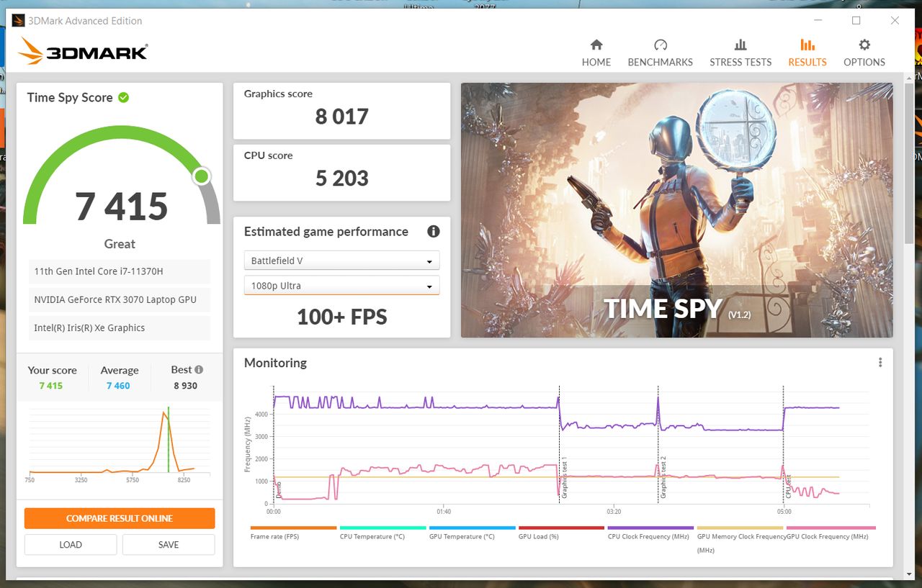
Task: Click the green Time Spy score checkmark
Action: click(124, 97)
